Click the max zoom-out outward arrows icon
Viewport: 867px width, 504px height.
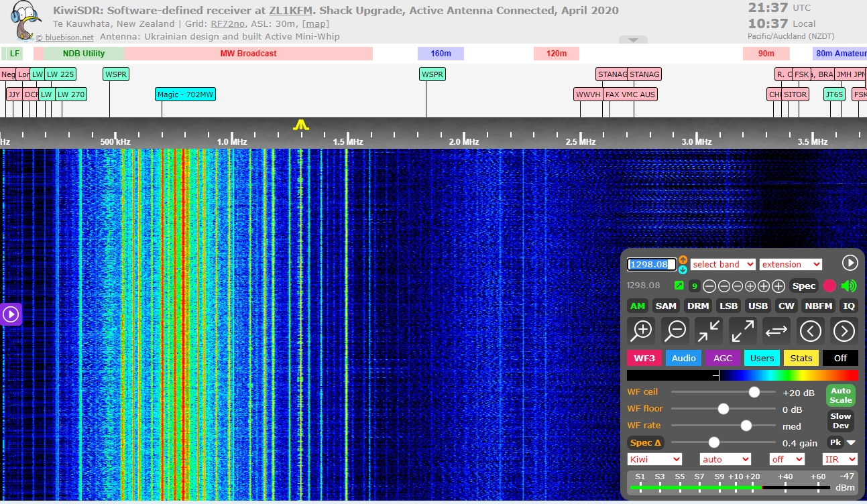(x=742, y=330)
